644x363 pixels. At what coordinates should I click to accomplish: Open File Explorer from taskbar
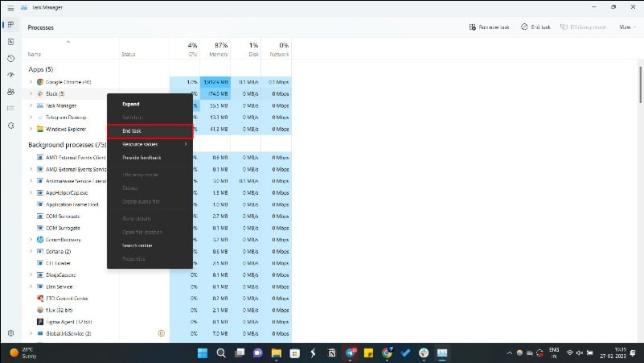point(277,353)
